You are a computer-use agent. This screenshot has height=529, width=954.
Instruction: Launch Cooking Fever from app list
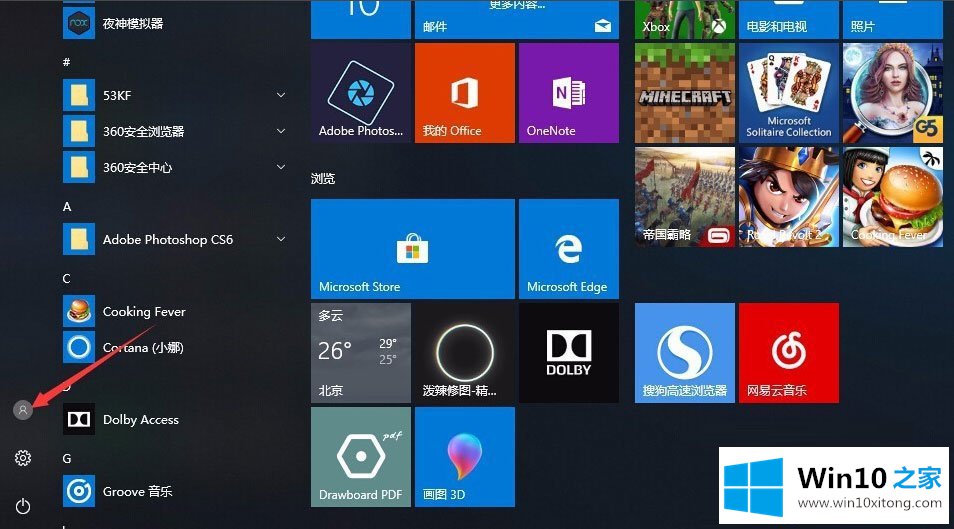[x=175, y=311]
